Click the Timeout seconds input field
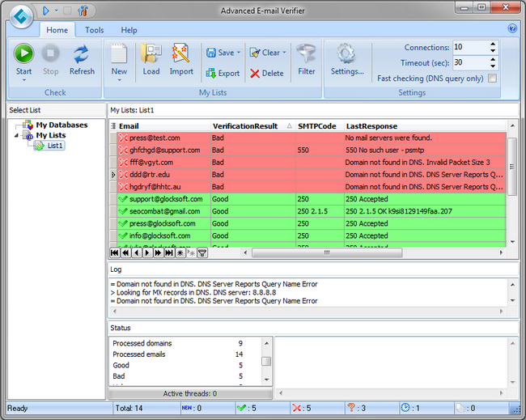This screenshot has width=526, height=420. 469,63
